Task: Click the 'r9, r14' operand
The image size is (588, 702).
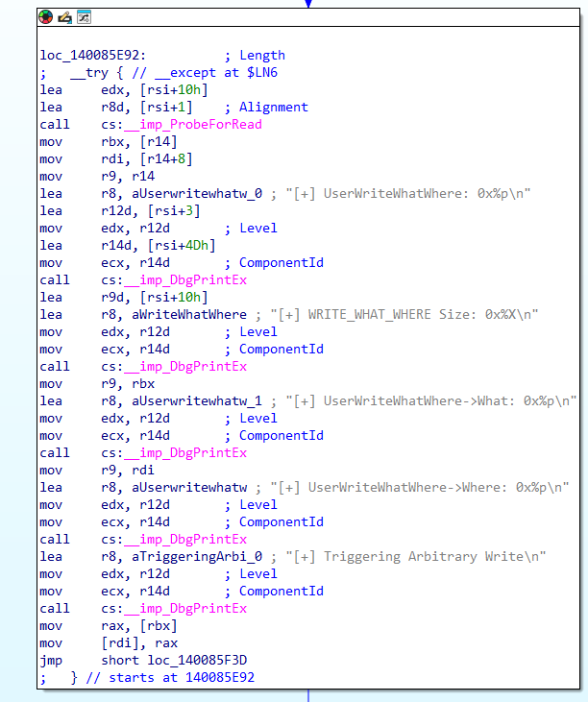Action: coord(128,177)
